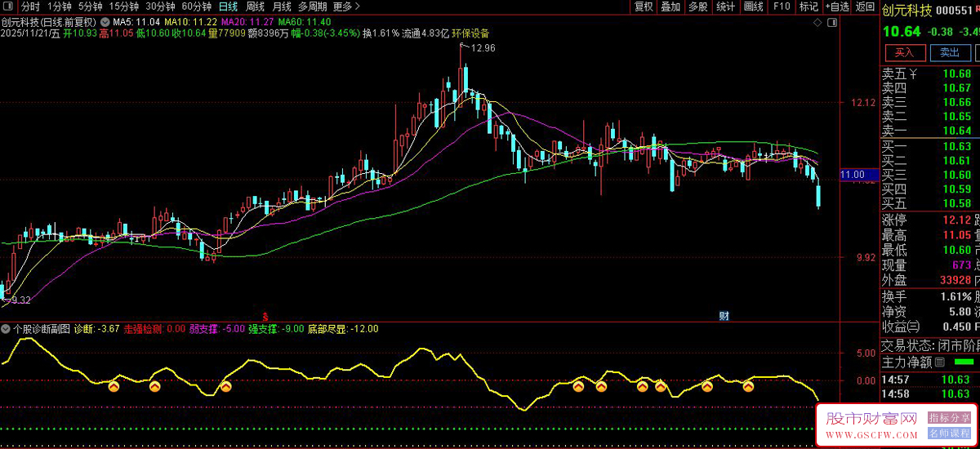Toggle 复权 price adjustment
Screen dimensions: 980x449
pos(644,7)
